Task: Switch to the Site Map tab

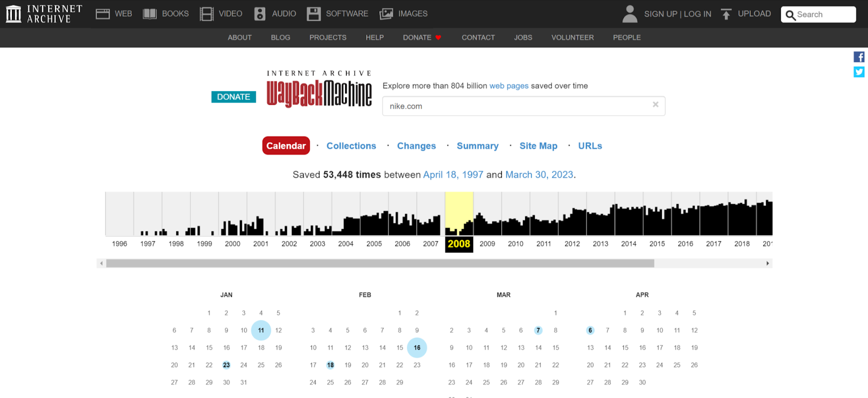Action: 538,146
